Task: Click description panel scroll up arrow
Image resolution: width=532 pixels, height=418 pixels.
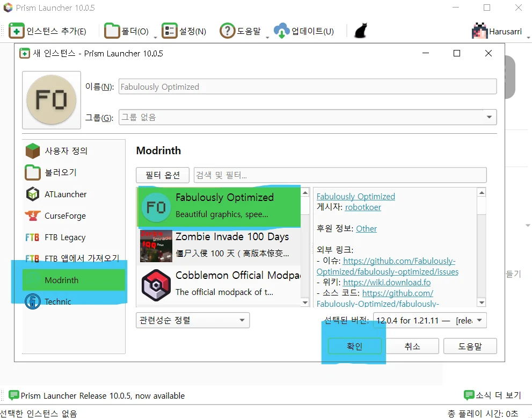Action: (x=482, y=192)
